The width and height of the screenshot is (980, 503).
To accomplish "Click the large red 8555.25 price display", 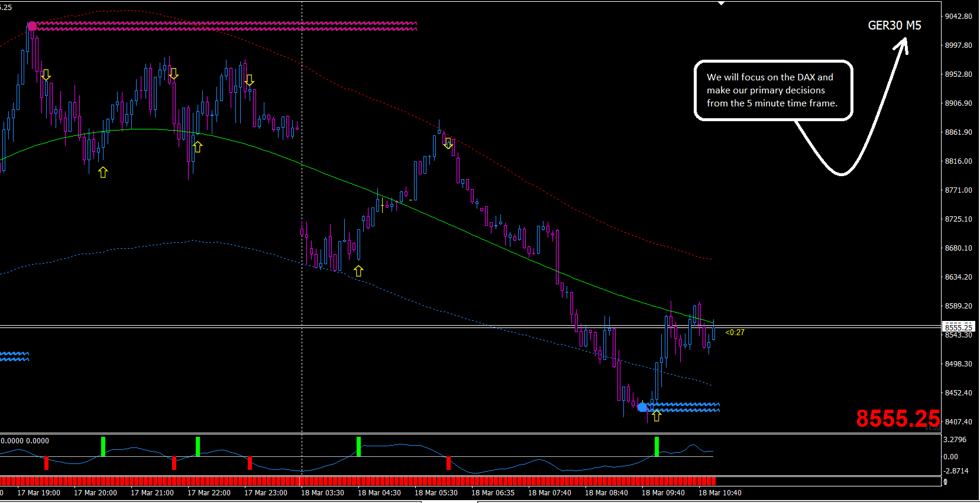I will coord(898,418).
